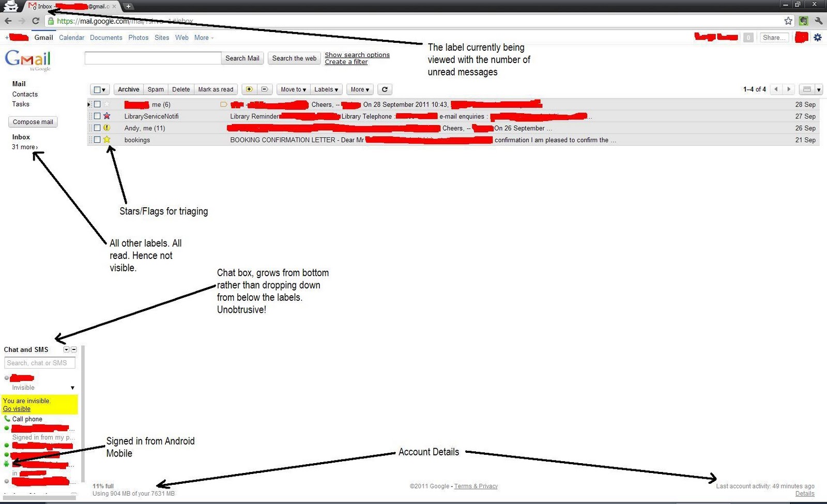This screenshot has width=827, height=504.
Task: Select the 'me (6)' conversation checkbox
Action: [97, 104]
